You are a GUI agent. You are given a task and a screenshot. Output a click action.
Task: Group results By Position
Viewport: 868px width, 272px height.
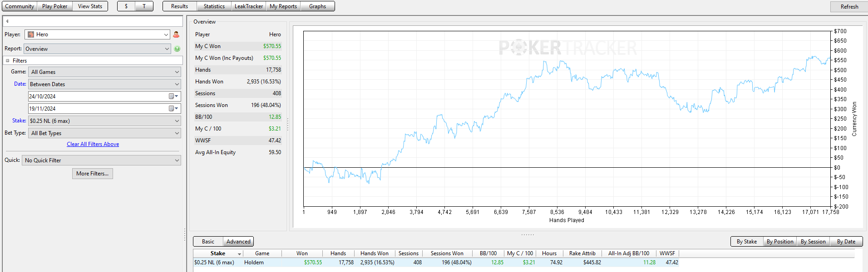780,242
